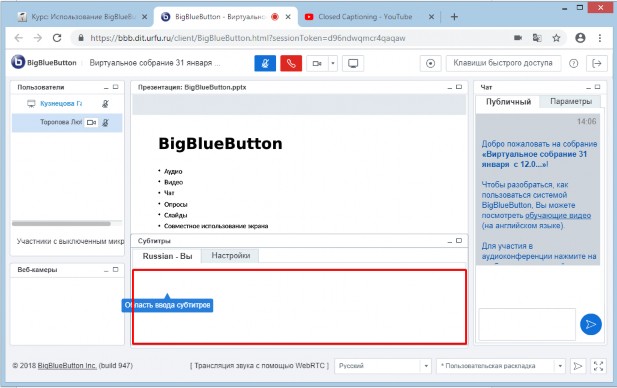Screen dimensions: 617x388
Task: Open BigBlueButton Inc. footer link
Action: click(67, 366)
